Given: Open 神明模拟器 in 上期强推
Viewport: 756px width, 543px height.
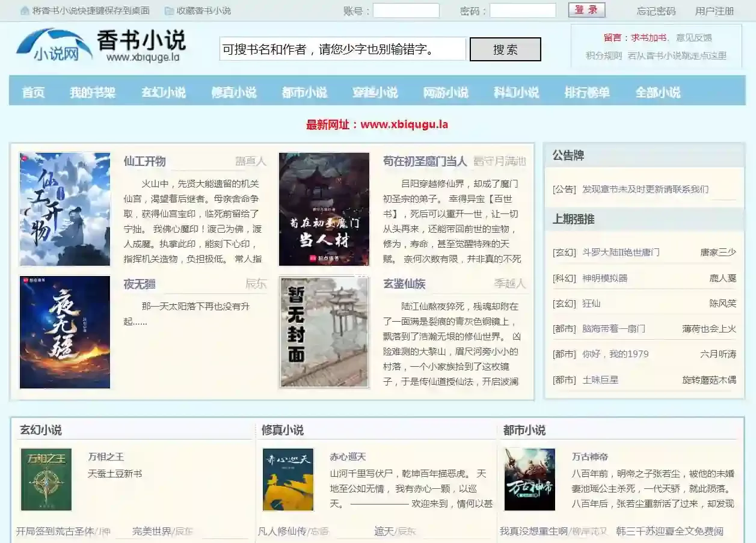Looking at the screenshot, I should [x=604, y=278].
